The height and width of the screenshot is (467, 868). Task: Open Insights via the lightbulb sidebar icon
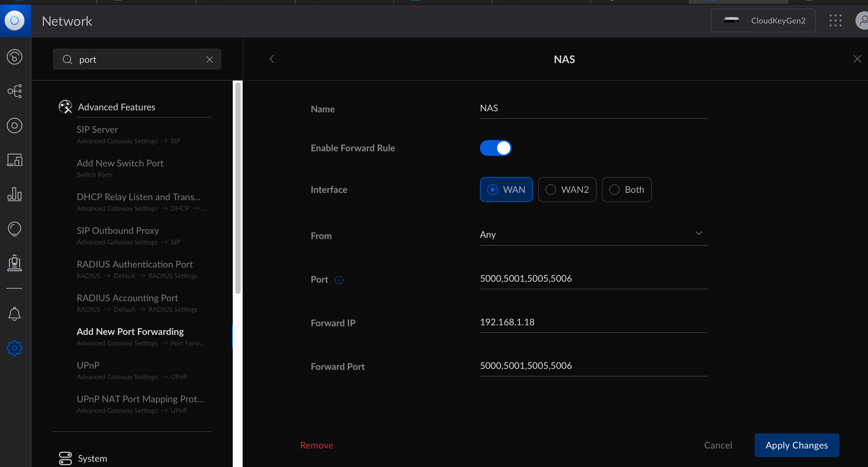(x=15, y=229)
